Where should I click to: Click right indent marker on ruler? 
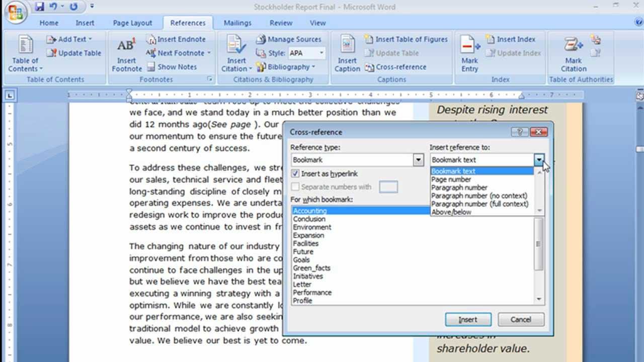point(522,97)
